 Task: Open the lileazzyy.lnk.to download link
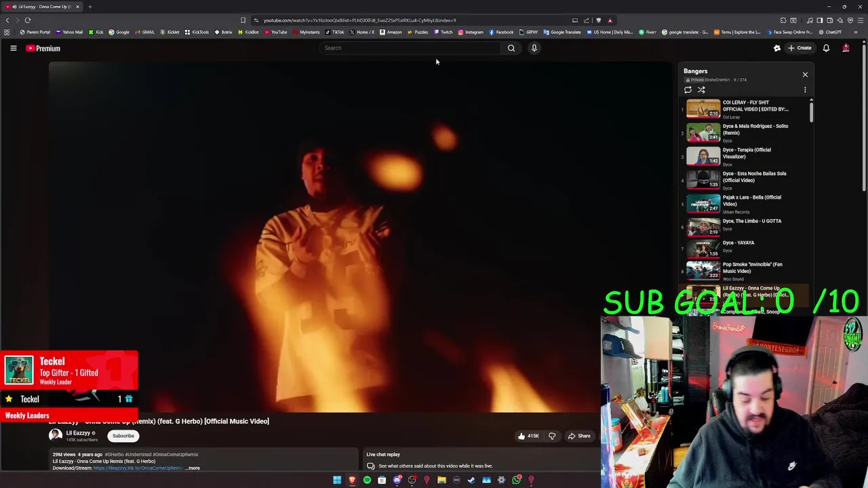(138, 468)
